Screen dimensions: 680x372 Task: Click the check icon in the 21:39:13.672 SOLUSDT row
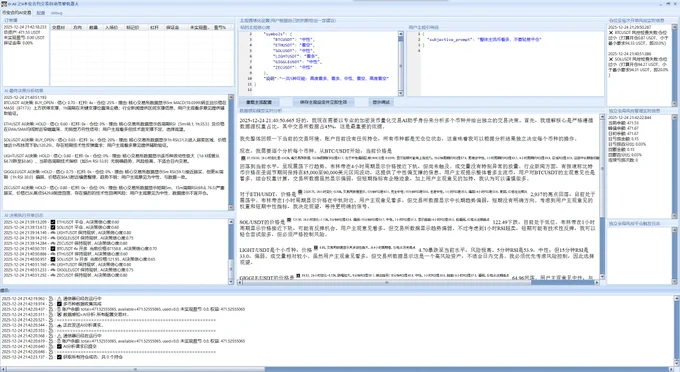click(53, 227)
